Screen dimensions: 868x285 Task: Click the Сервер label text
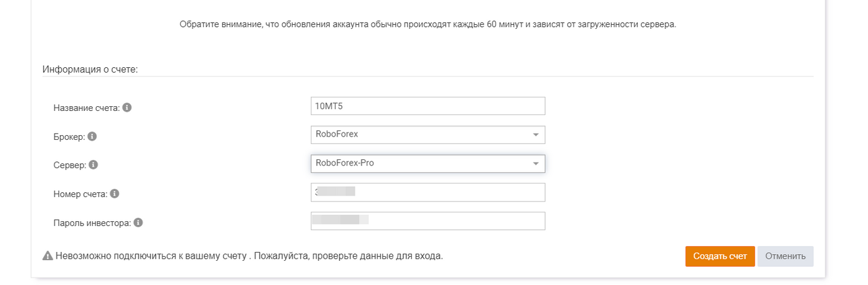pos(69,165)
